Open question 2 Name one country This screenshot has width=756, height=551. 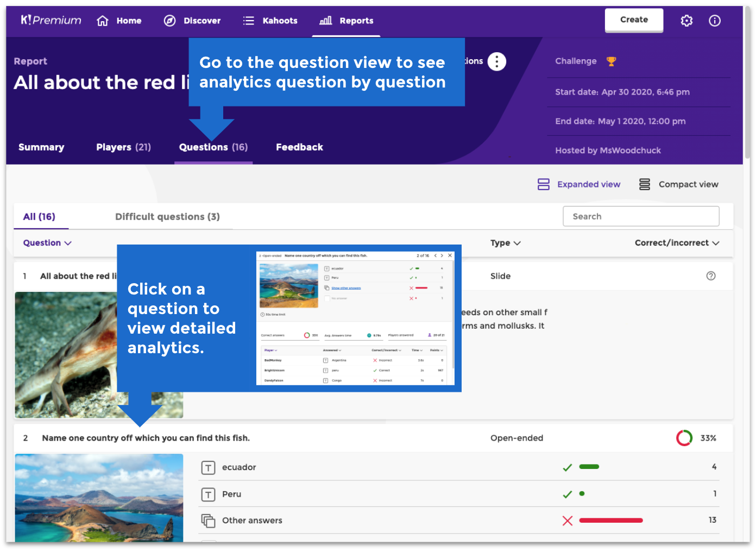pos(146,438)
